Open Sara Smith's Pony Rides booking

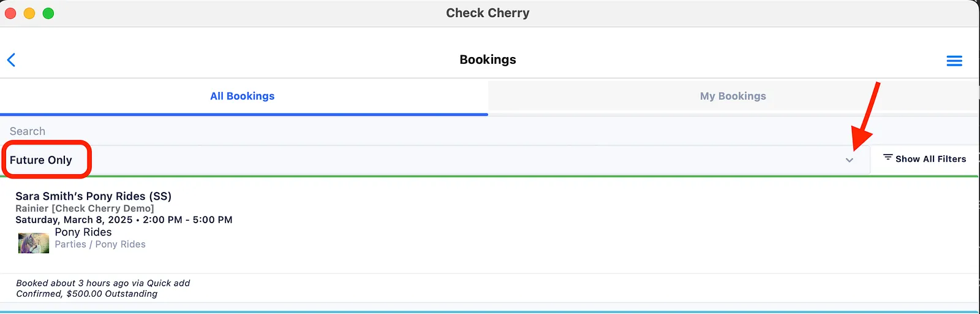click(93, 196)
